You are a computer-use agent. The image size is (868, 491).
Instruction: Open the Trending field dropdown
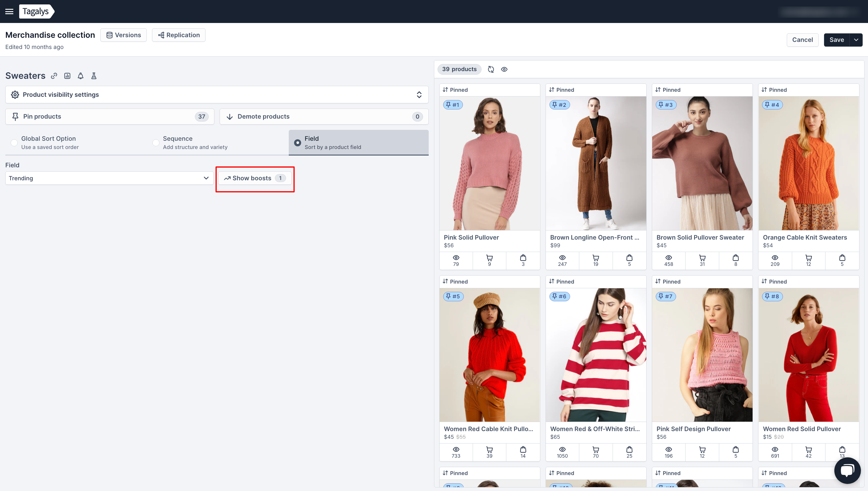(x=109, y=178)
